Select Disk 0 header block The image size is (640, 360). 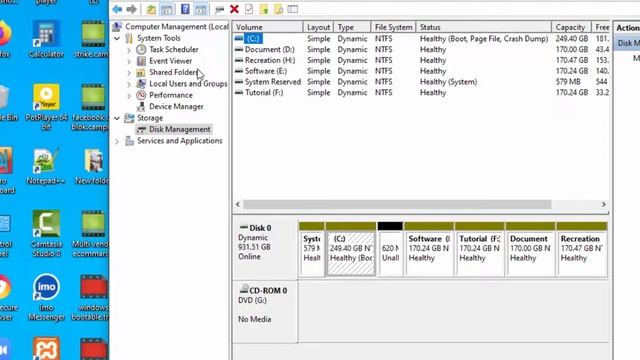[x=265, y=249]
